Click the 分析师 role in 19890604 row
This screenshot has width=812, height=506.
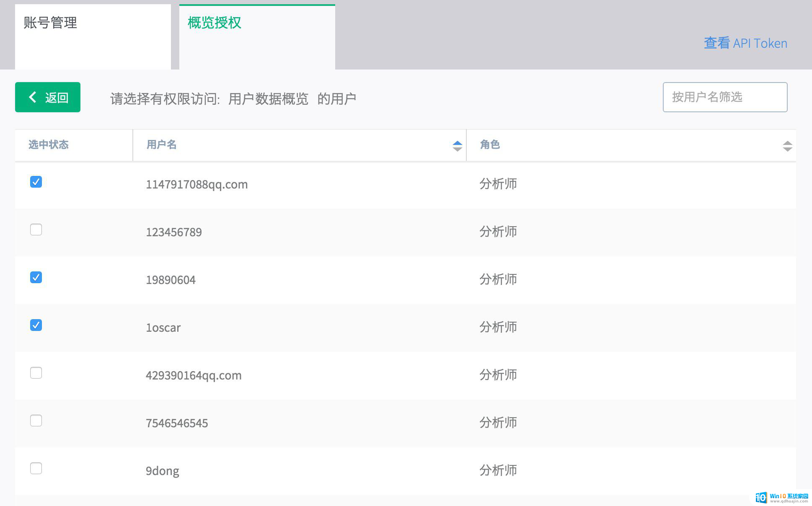[498, 279]
